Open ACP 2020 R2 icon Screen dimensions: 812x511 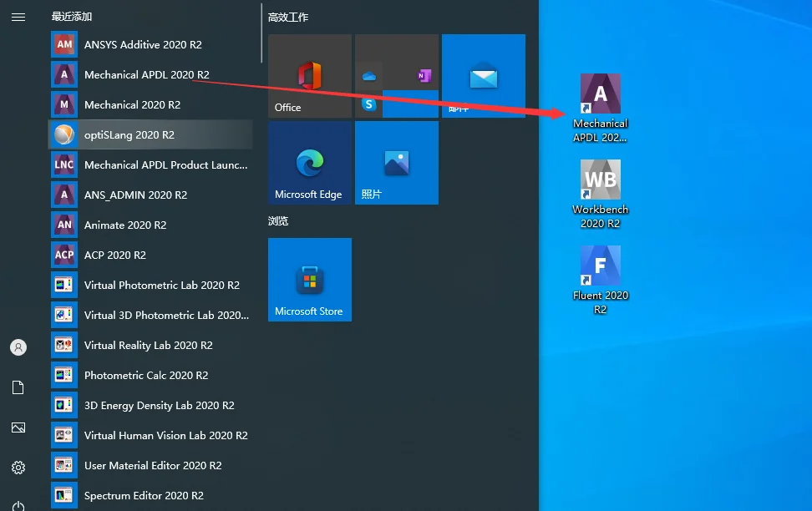[x=64, y=255]
